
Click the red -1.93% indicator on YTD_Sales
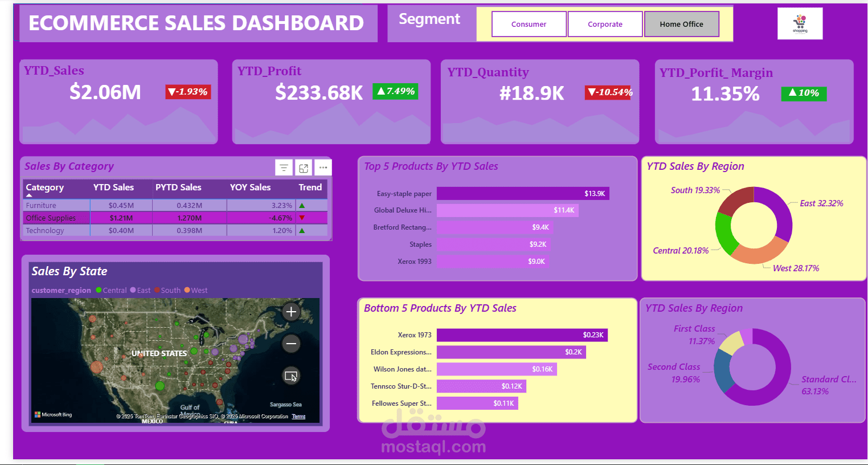pyautogui.click(x=187, y=91)
